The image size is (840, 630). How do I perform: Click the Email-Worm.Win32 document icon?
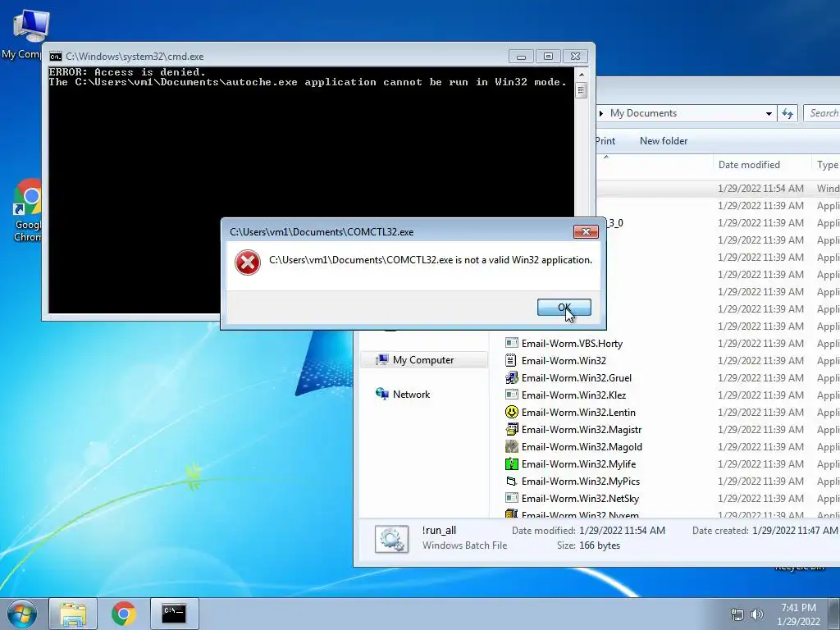pyautogui.click(x=512, y=360)
